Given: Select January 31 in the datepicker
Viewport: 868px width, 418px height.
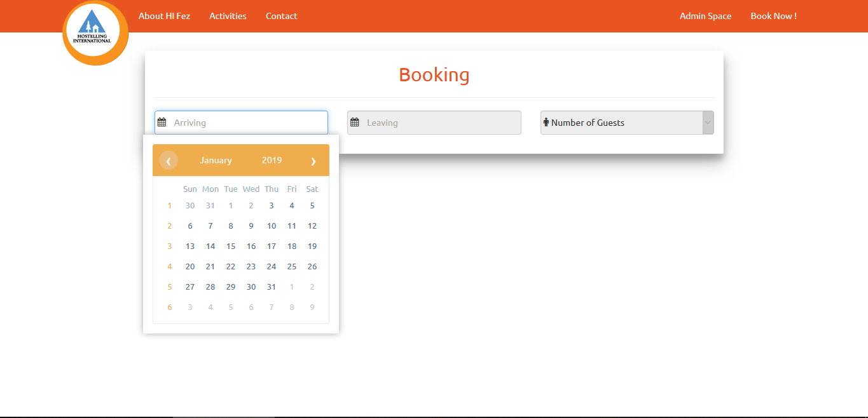Looking at the screenshot, I should (x=271, y=287).
